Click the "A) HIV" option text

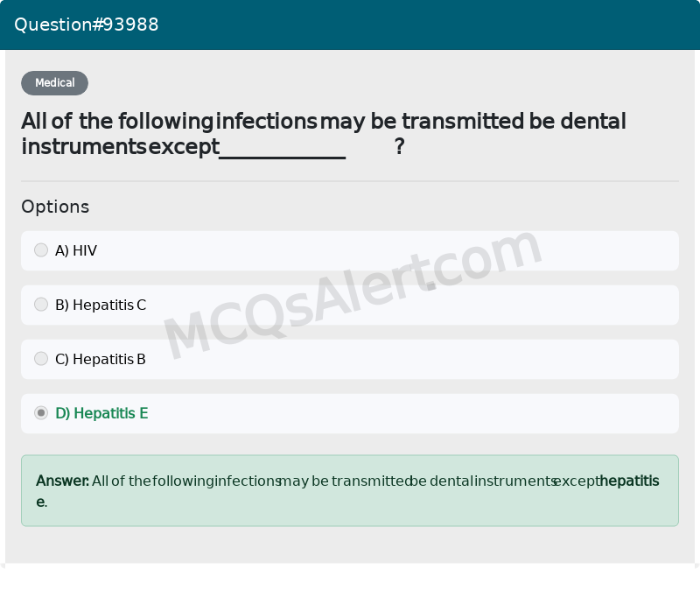tap(76, 251)
